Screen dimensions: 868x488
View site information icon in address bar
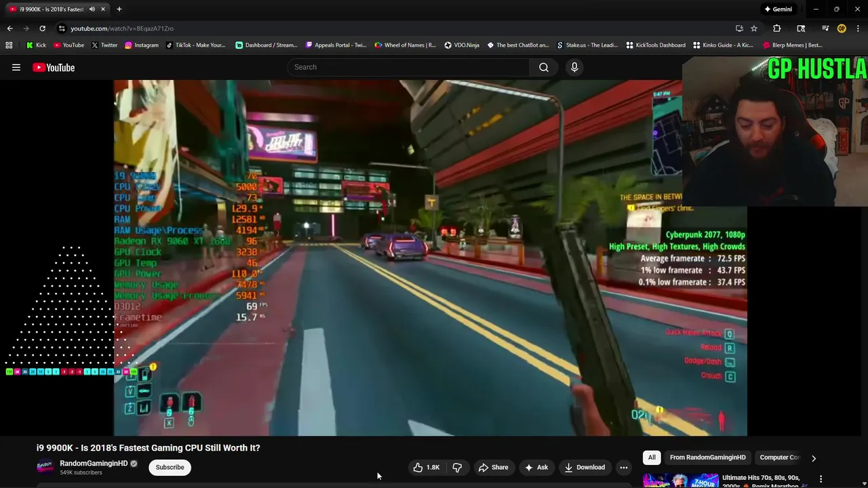[x=62, y=28]
